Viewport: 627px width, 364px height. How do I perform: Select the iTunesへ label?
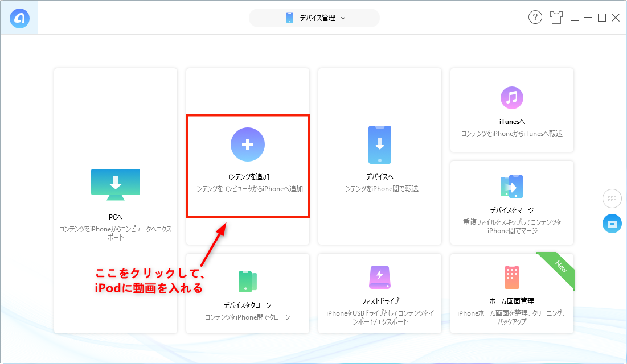512,122
